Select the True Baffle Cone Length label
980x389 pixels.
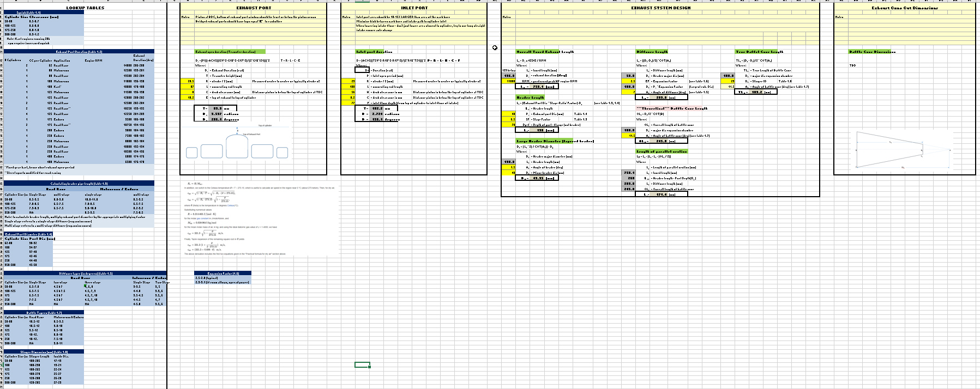click(x=760, y=52)
